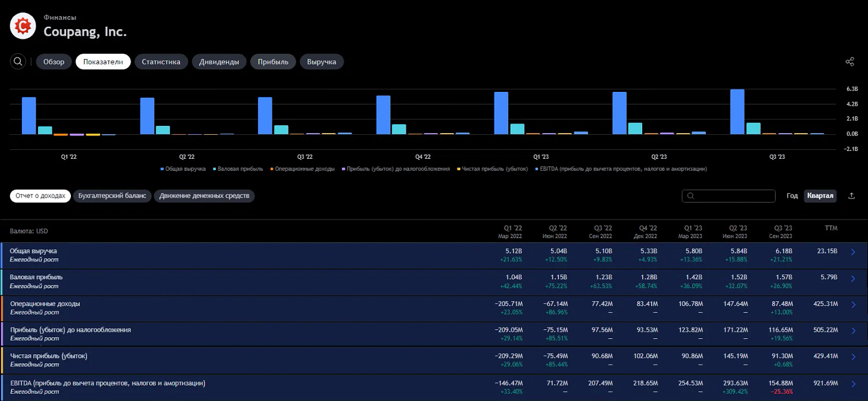Toggle Общая выручка legend item
Image resolution: width=868 pixels, height=401 pixels.
tap(184, 169)
